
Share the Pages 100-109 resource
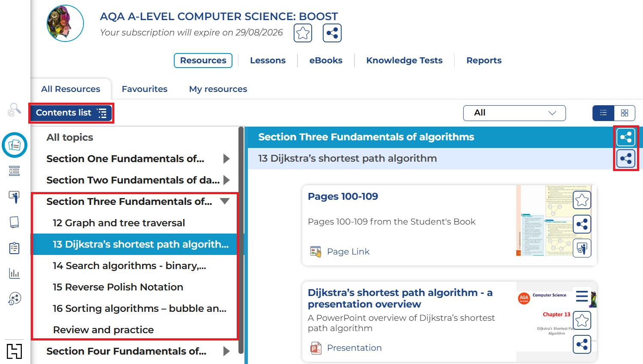[582, 224]
